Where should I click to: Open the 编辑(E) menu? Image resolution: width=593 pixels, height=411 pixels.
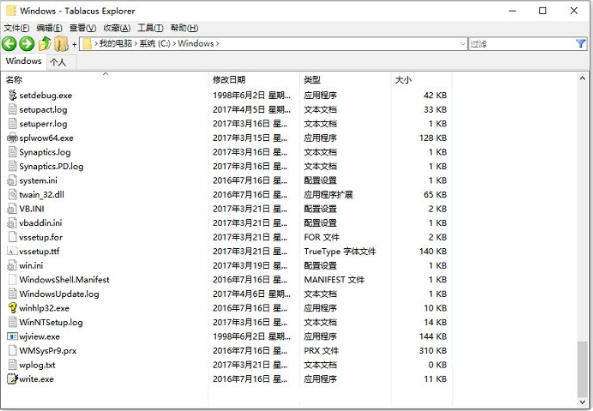[x=49, y=28]
